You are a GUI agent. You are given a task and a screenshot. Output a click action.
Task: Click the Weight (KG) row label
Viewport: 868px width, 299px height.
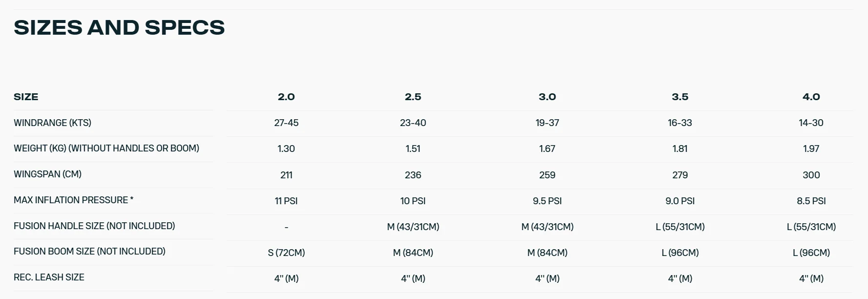point(106,148)
